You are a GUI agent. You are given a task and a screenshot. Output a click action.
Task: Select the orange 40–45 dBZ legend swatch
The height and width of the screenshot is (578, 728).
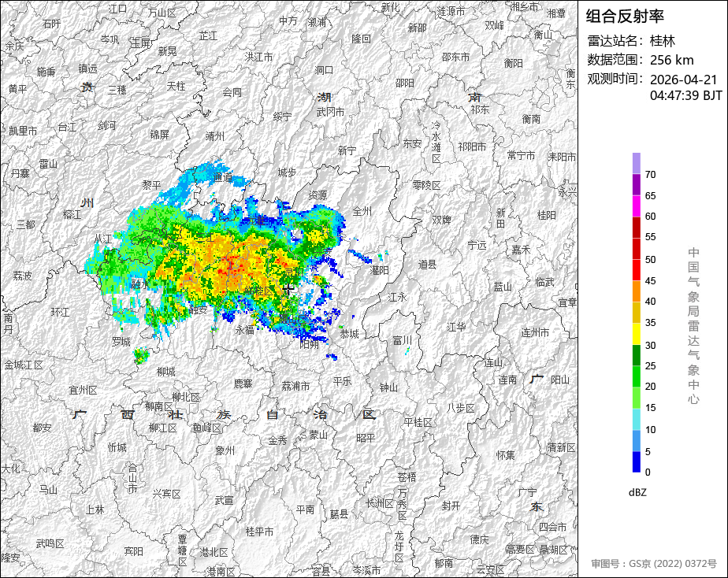(636, 291)
